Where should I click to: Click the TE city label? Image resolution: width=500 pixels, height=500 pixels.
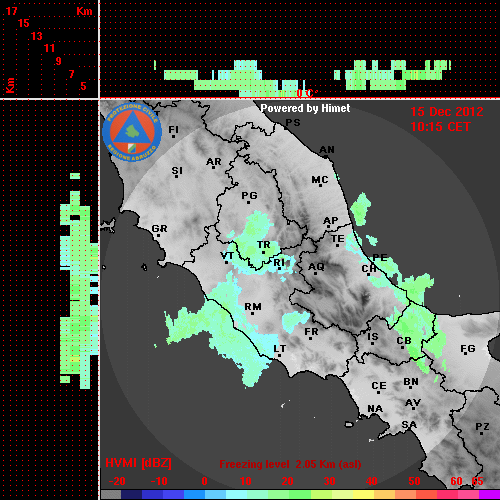pyautogui.click(x=338, y=239)
